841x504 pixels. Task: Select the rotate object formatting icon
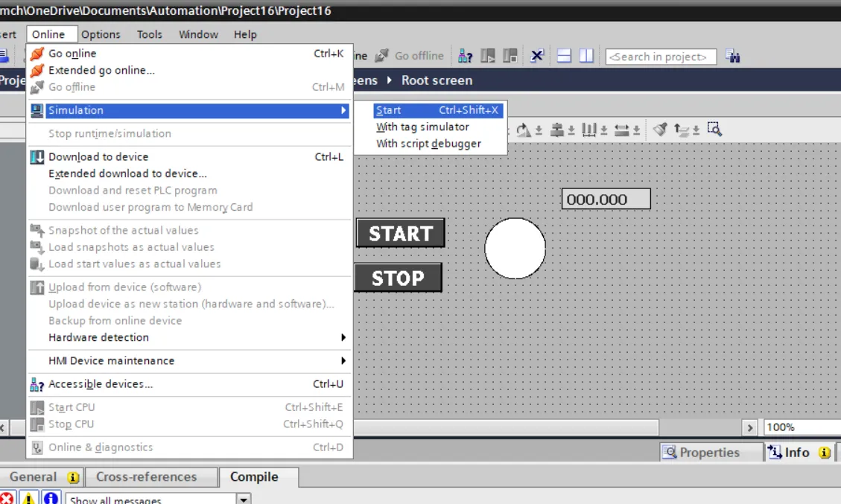pos(521,129)
